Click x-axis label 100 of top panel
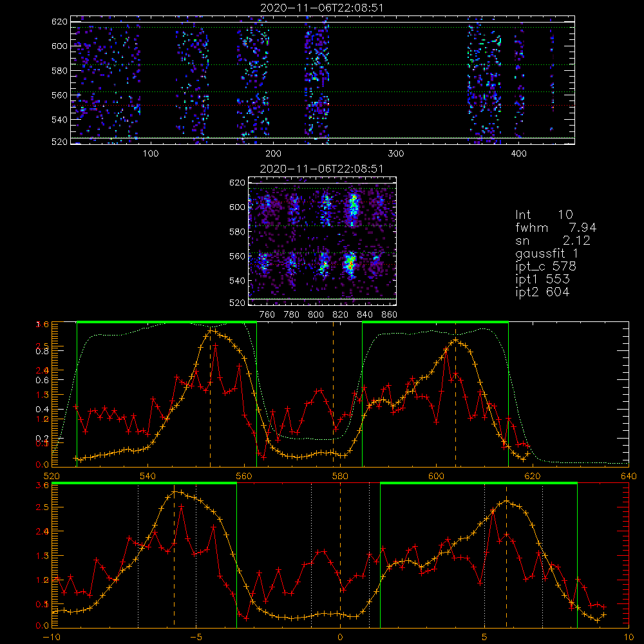This screenshot has width=644, height=644. point(150,154)
